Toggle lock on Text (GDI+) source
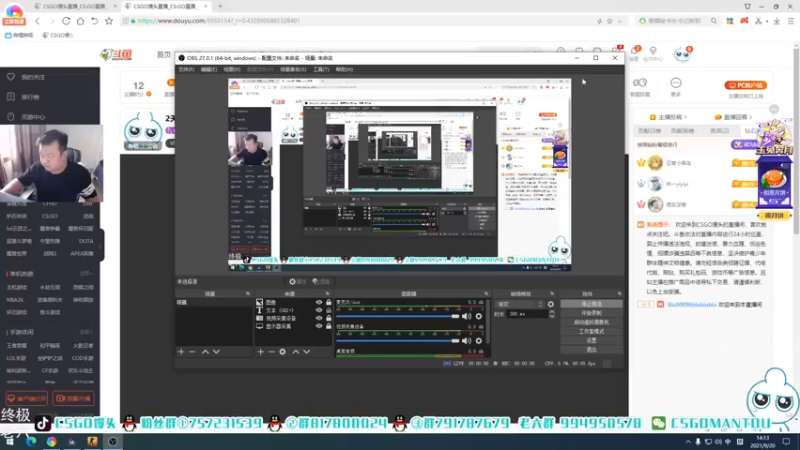Screen dimensions: 800x450 (x=329, y=310)
